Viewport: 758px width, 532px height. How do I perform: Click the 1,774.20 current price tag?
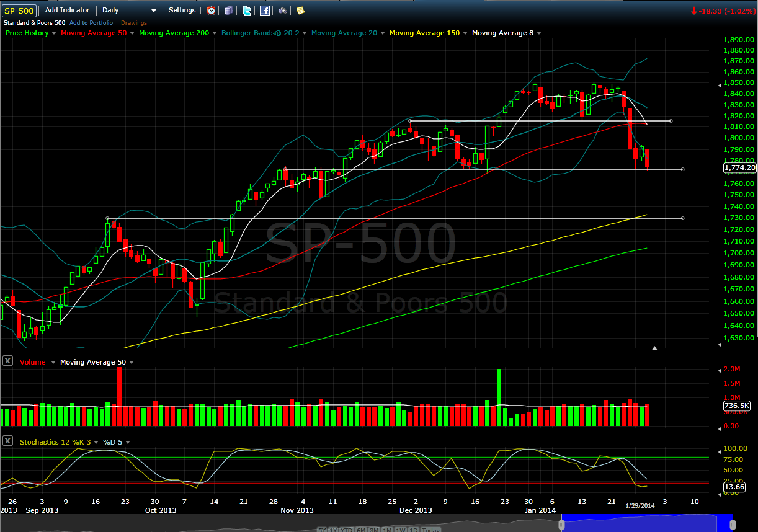[x=739, y=167]
